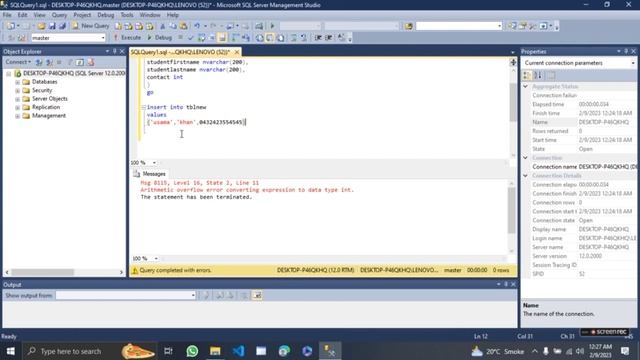Screen dimensions: 640x360
Task: Open File Explorer from the taskbar
Action: pyautogui.click(x=215, y=351)
